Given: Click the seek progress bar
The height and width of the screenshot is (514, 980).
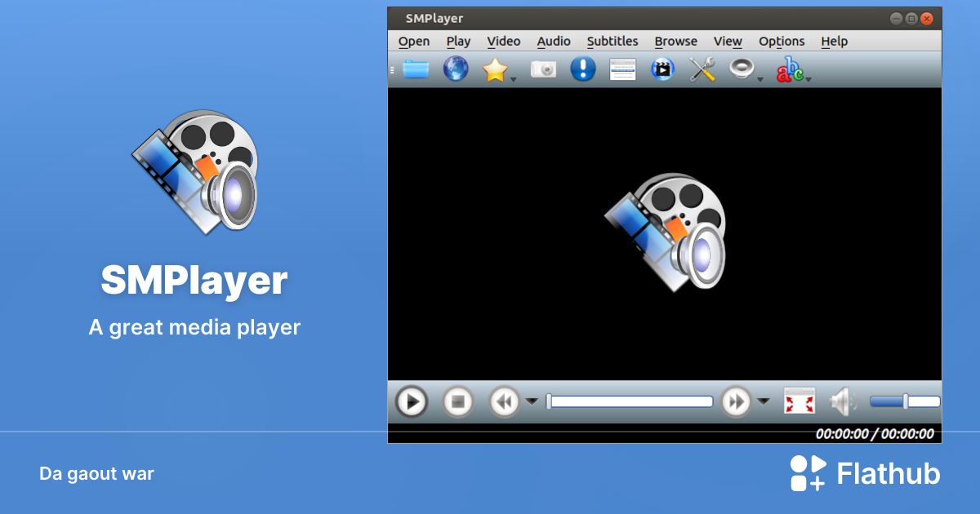Looking at the screenshot, I should [630, 401].
